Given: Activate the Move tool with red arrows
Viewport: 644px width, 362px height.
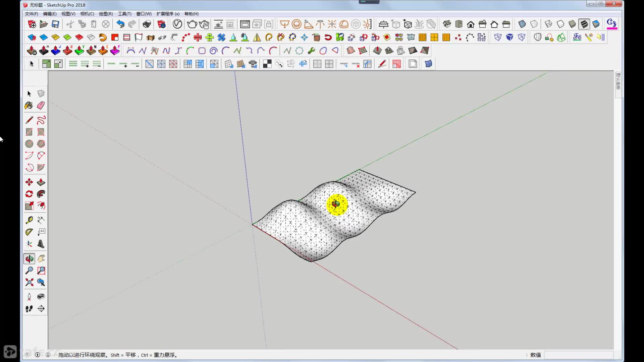Looking at the screenshot, I should pyautogui.click(x=29, y=182).
